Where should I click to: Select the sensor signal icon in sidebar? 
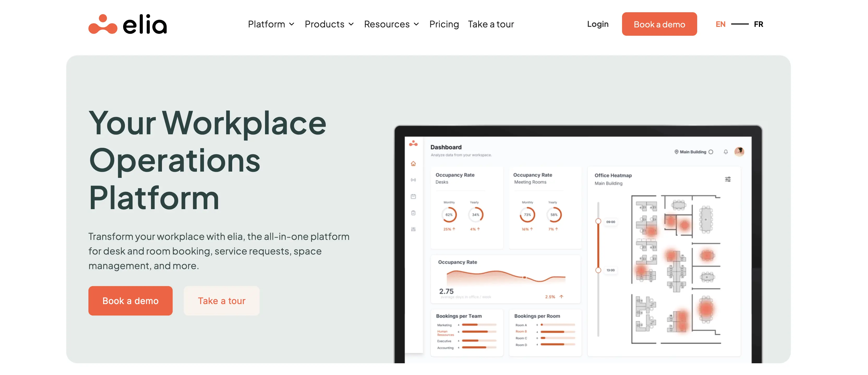413,180
